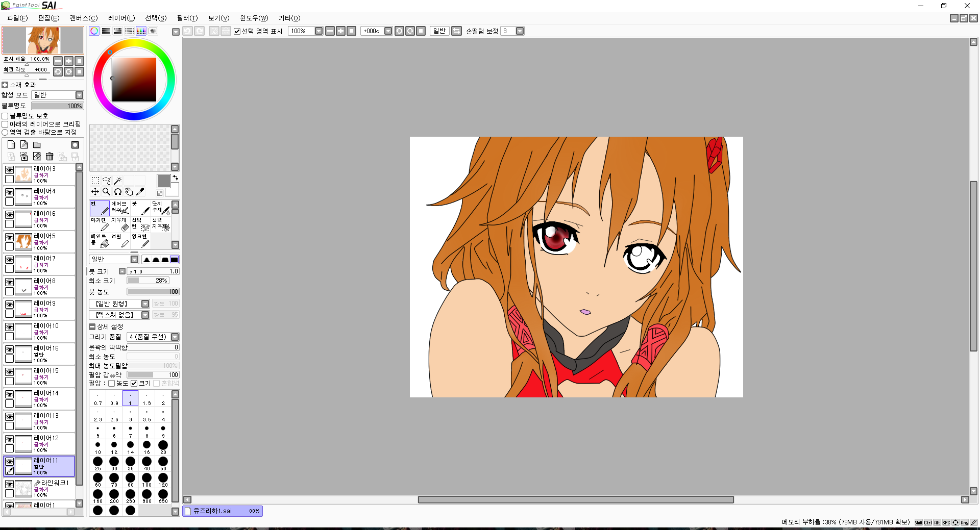Select the Selection eraser (선택 지우개) tool

click(161, 224)
